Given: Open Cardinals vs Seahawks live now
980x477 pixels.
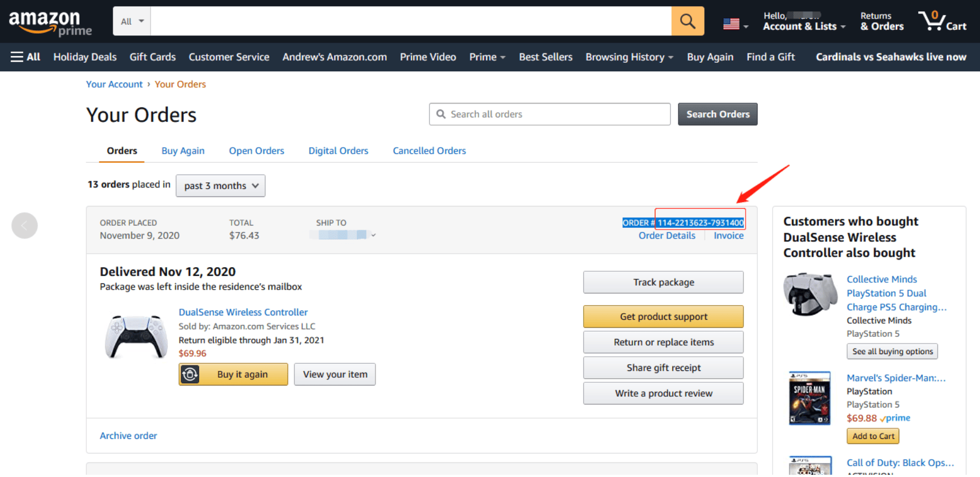Looking at the screenshot, I should [x=891, y=57].
